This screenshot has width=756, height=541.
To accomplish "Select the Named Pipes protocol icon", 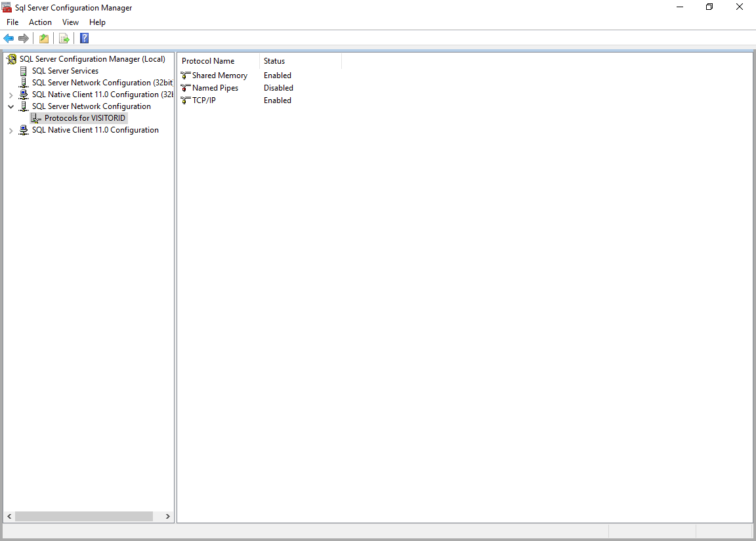I will [x=186, y=88].
